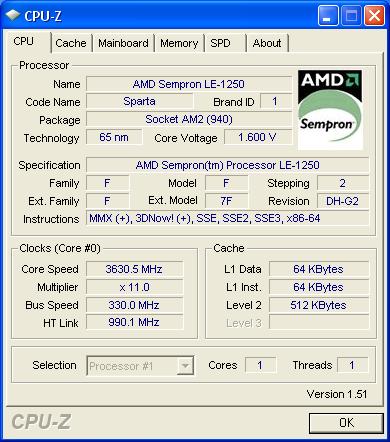Click the Cores count field
The image size is (390, 442).
[x=260, y=365]
